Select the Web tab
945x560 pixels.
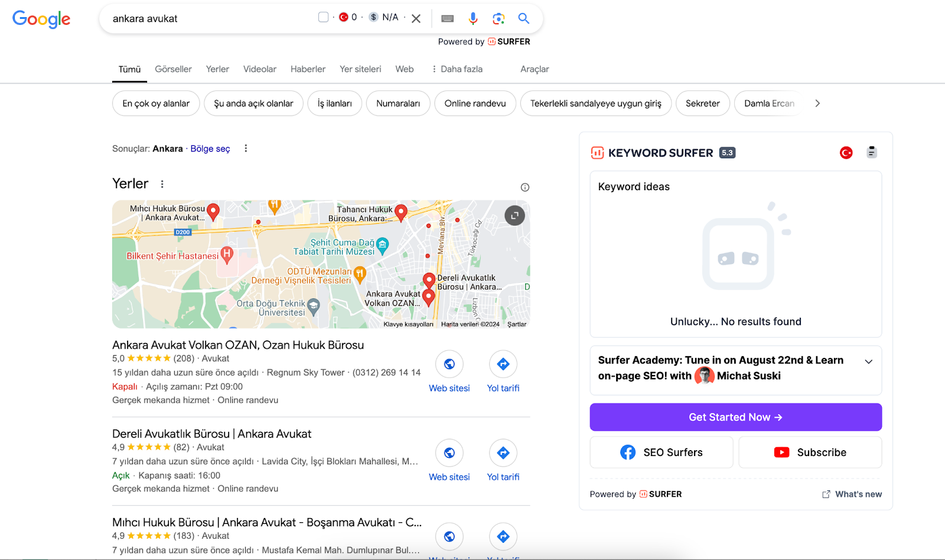click(x=405, y=69)
